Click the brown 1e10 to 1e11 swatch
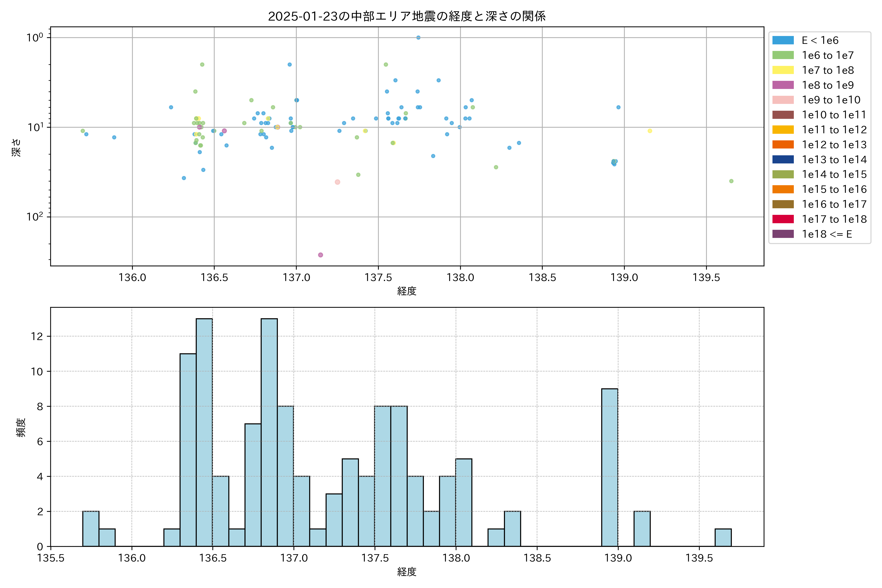Image resolution: width=882 pixels, height=588 pixels. (783, 115)
